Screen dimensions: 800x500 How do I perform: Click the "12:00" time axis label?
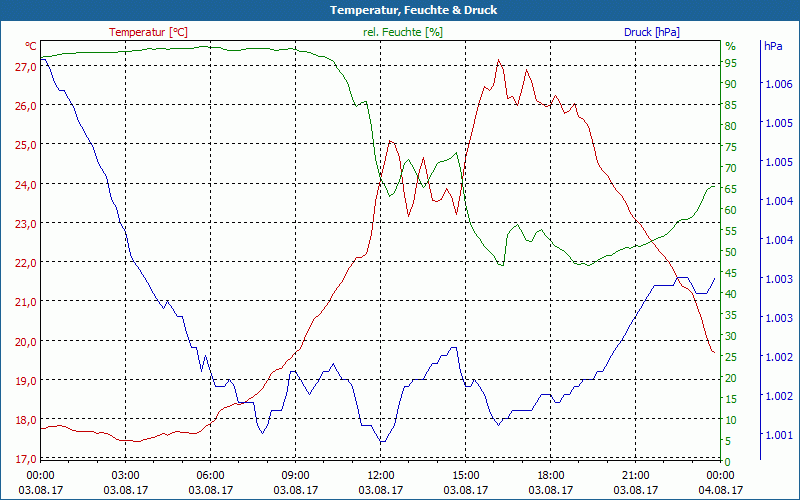tap(381, 476)
